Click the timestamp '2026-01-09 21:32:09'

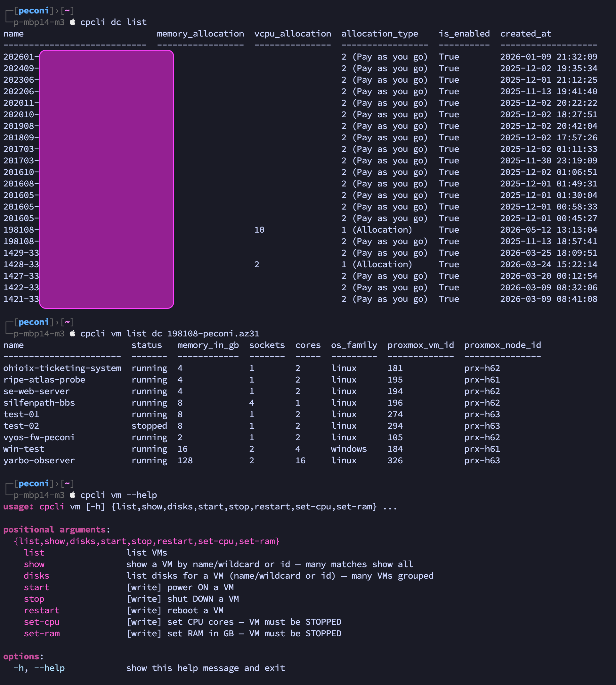[549, 57]
